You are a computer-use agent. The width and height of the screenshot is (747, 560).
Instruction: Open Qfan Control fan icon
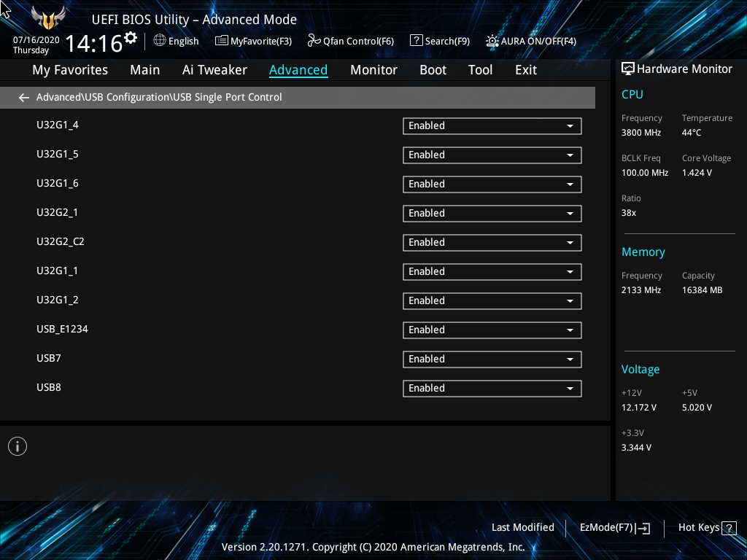[x=314, y=41]
